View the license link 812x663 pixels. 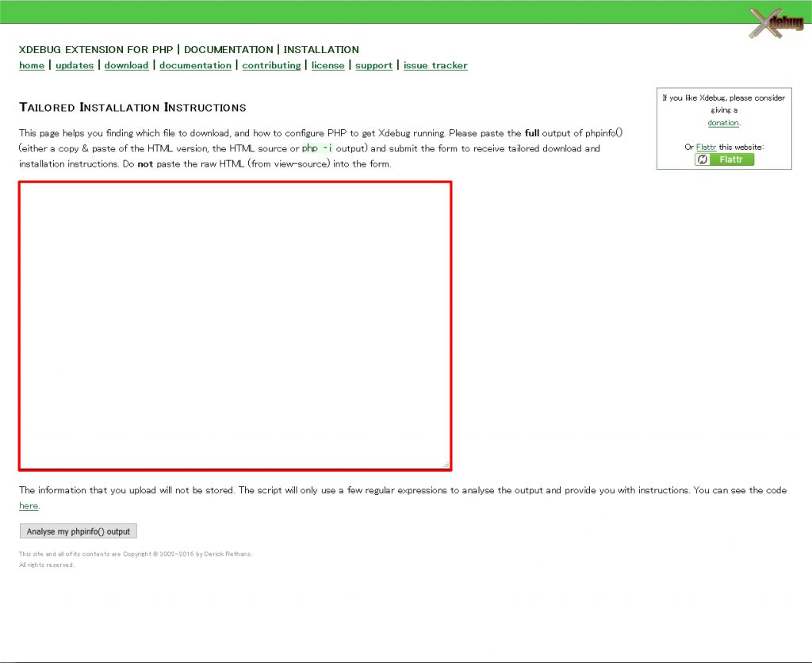pos(327,65)
